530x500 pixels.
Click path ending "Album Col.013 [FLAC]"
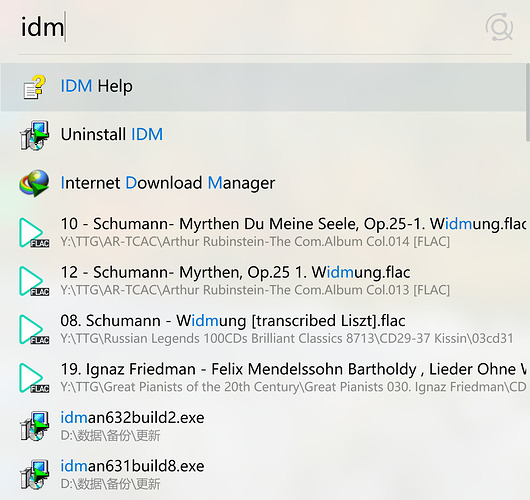255,290
